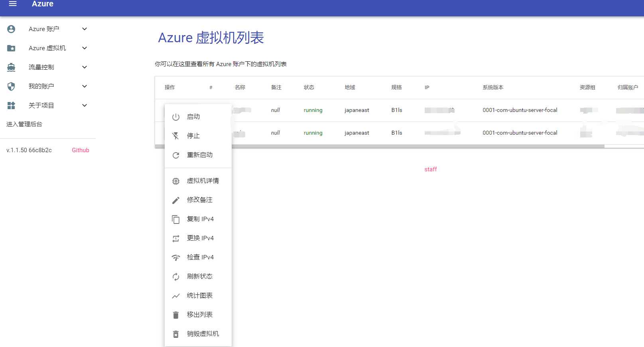Click the 规格 column header
This screenshot has width=644, height=347.
[x=397, y=88]
